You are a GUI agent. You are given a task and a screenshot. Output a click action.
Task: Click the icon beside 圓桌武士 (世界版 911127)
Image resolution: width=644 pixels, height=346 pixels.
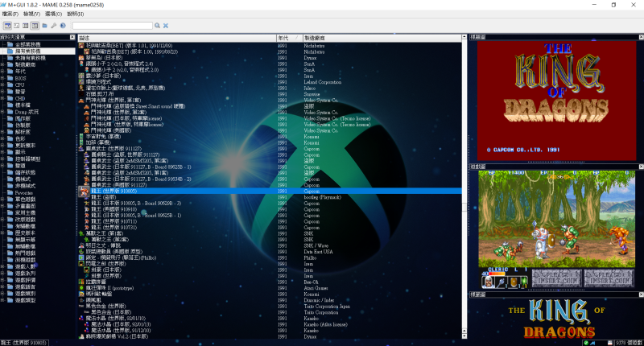(81, 149)
